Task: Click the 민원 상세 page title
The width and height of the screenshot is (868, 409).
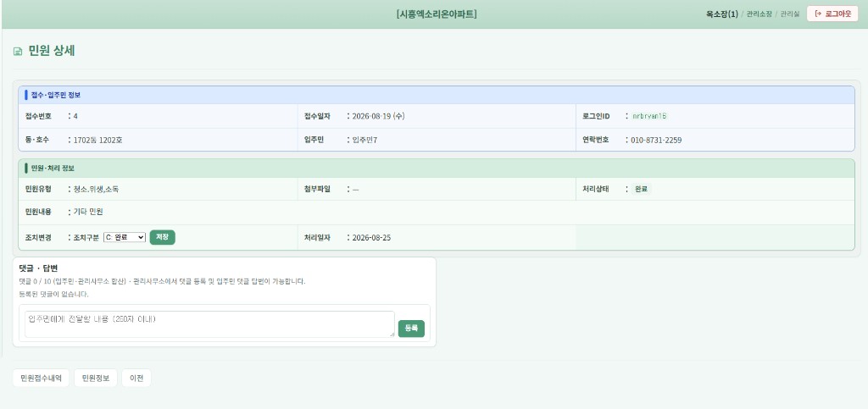Action: click(52, 51)
